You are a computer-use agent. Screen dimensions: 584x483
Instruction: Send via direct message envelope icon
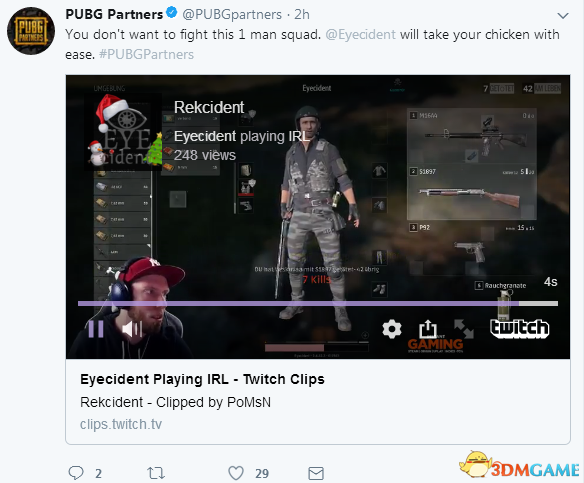316,473
